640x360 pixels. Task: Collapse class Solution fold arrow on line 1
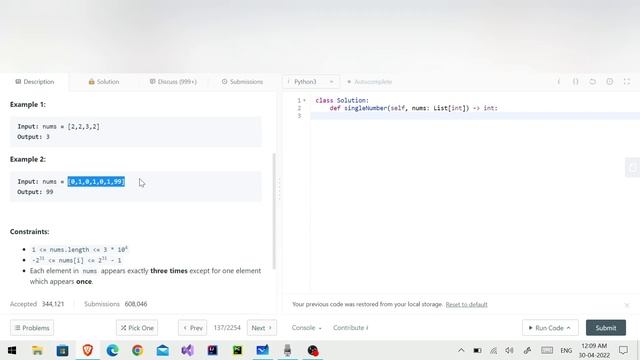point(304,100)
